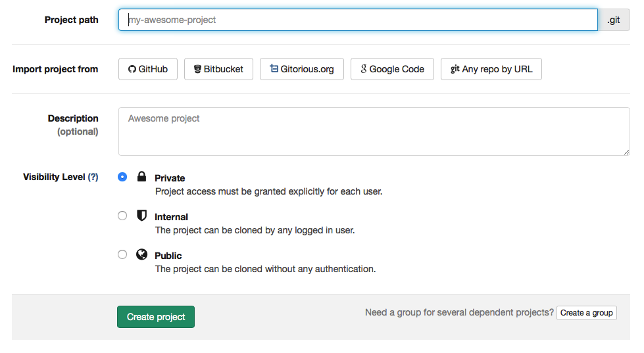Open the Visibility Level help (?) link
Viewport: 644px width, 353px height.
click(93, 177)
